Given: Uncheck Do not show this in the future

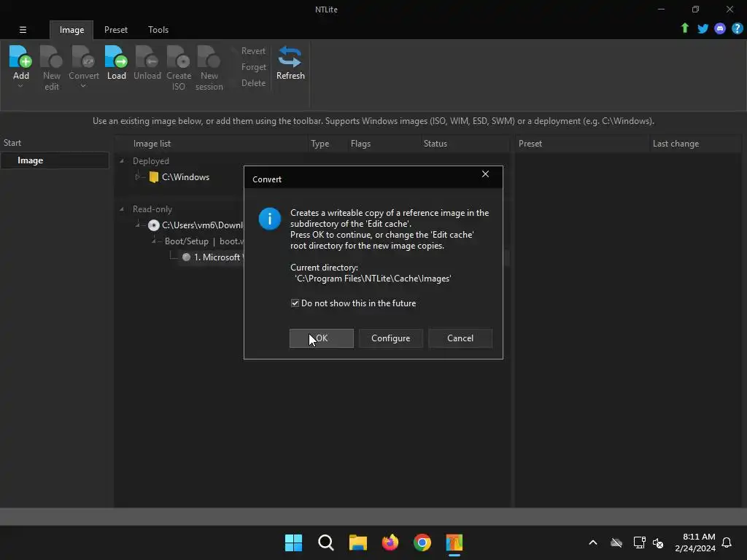Looking at the screenshot, I should 295,303.
